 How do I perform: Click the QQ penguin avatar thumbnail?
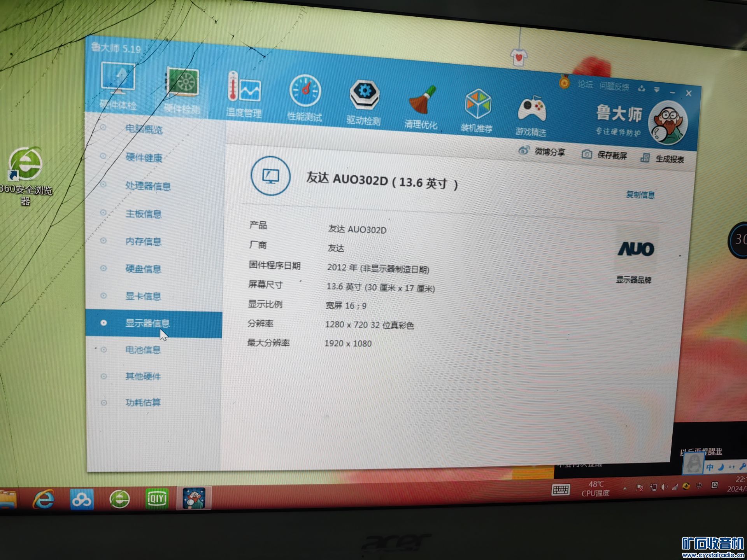pos(693,464)
